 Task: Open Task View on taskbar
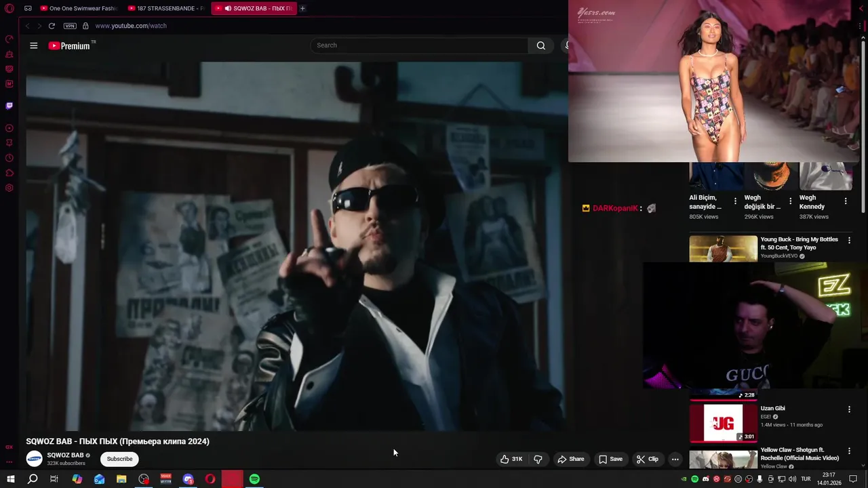click(x=54, y=479)
